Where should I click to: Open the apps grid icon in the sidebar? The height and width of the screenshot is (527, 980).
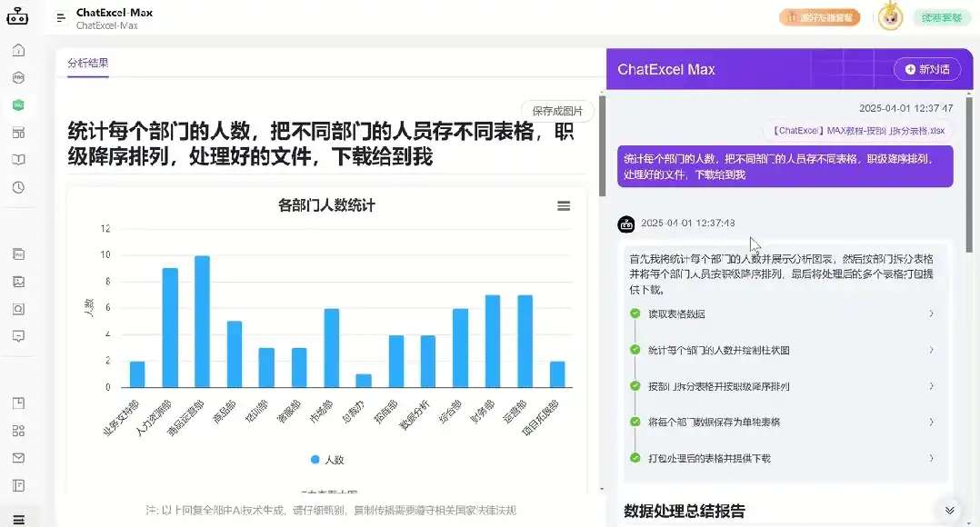pyautogui.click(x=19, y=431)
